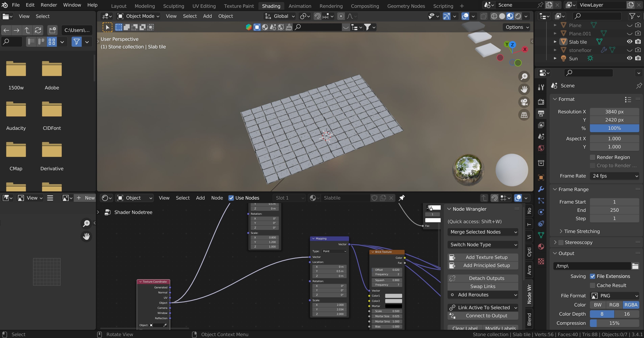Select solid viewport shading icon
Screen dimensions: 644x338
(x=502, y=16)
